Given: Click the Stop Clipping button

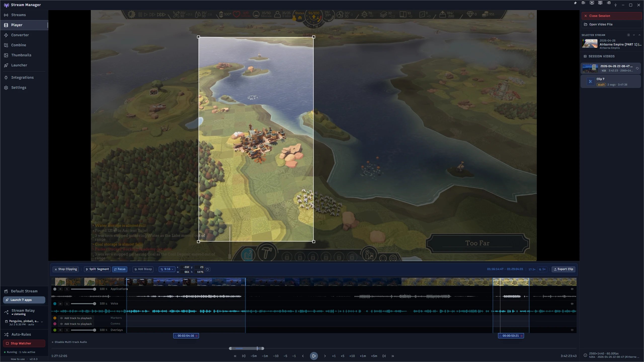Looking at the screenshot, I should tap(66, 269).
